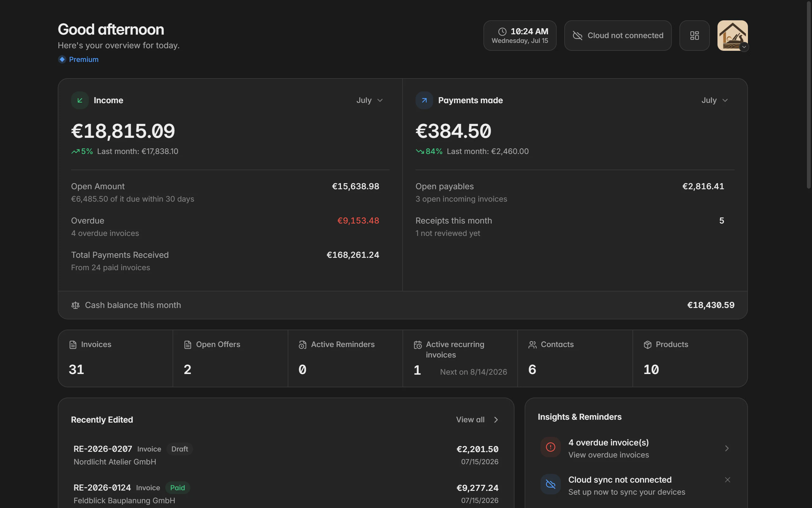Open invoice RE-2026-0207 row

point(286,455)
